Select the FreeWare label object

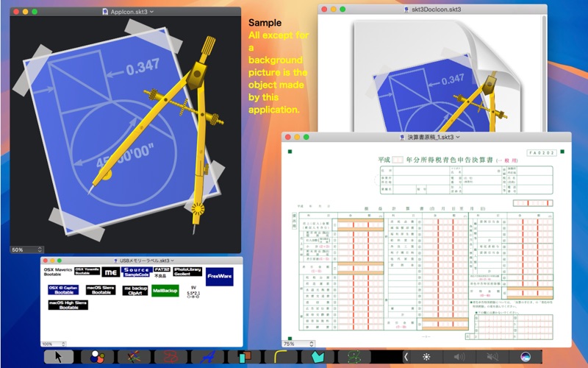(219, 277)
